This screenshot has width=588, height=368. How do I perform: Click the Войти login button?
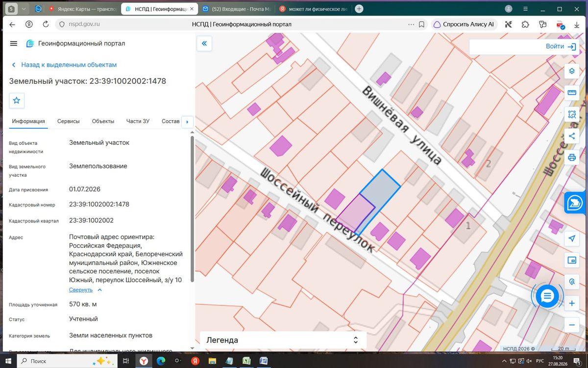click(x=561, y=47)
